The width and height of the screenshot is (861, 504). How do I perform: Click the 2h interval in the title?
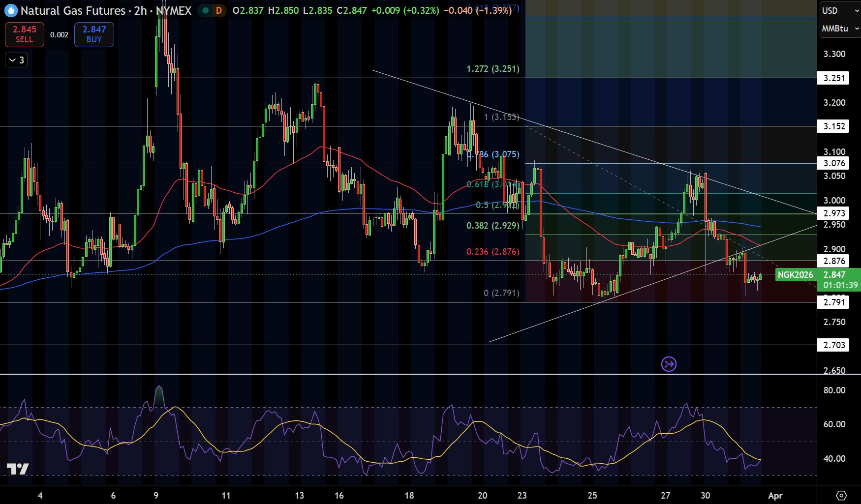pos(140,10)
